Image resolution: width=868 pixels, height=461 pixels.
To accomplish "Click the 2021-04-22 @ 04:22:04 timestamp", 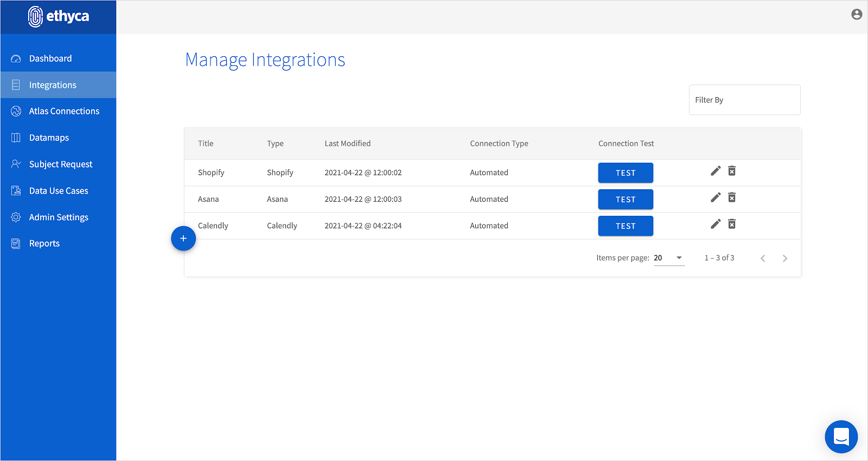I will point(363,226).
